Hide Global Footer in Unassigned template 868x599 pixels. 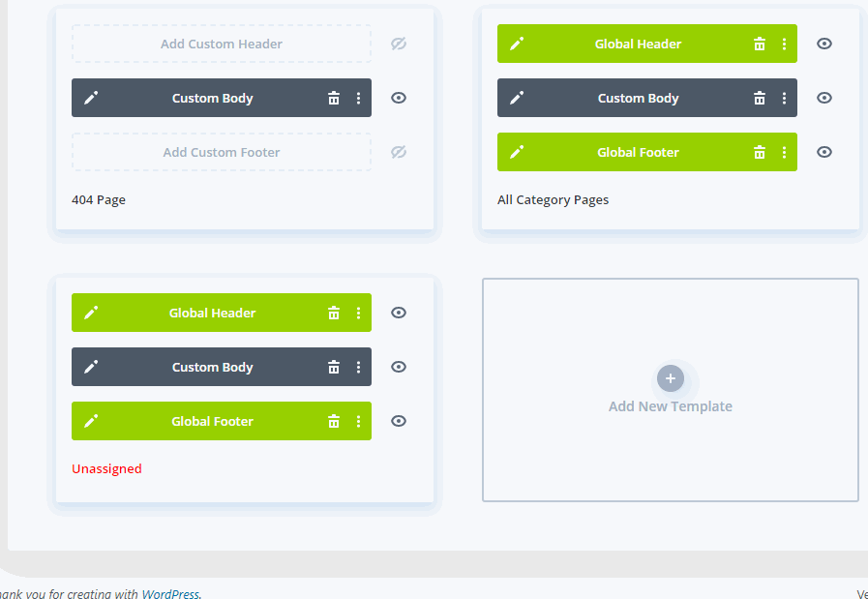[399, 421]
